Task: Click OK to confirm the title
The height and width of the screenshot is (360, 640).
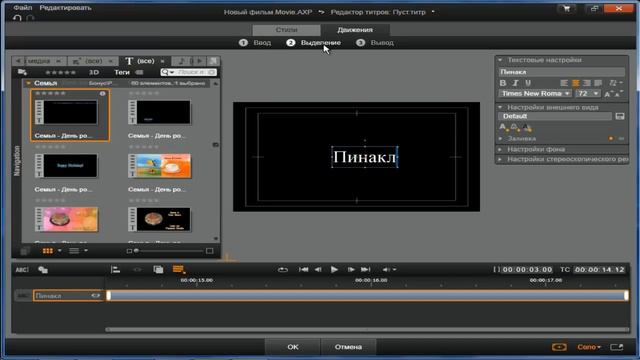Action: click(x=293, y=347)
